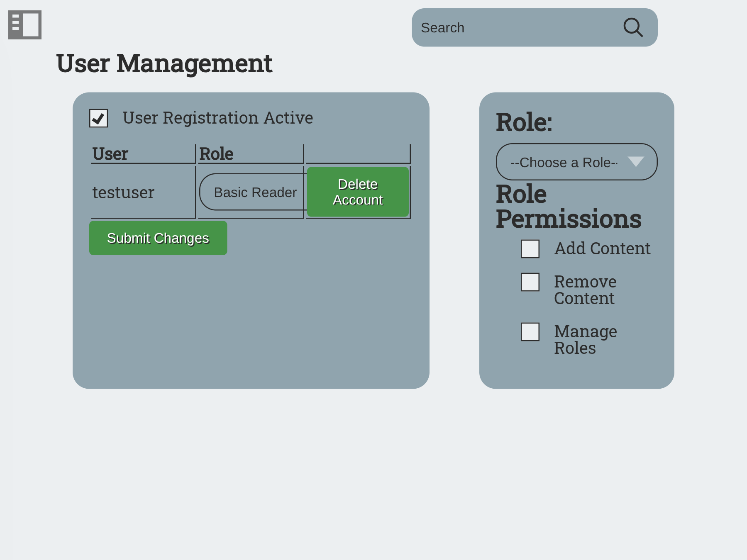Click the Manage Roles label text
Screen dimensions: 747x560
585,340
